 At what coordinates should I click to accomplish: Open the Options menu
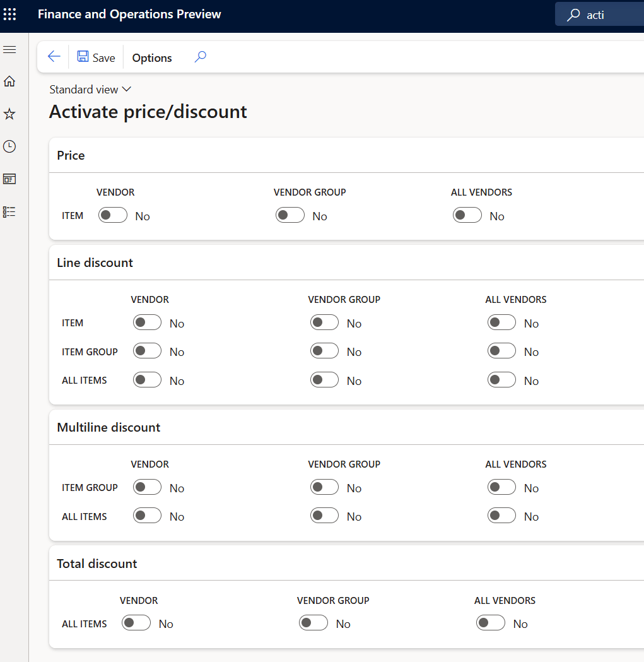[x=152, y=57]
